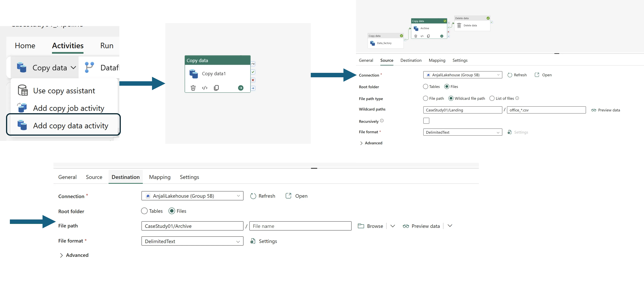Choose List of files option
This screenshot has width=644, height=281.
tap(492, 98)
